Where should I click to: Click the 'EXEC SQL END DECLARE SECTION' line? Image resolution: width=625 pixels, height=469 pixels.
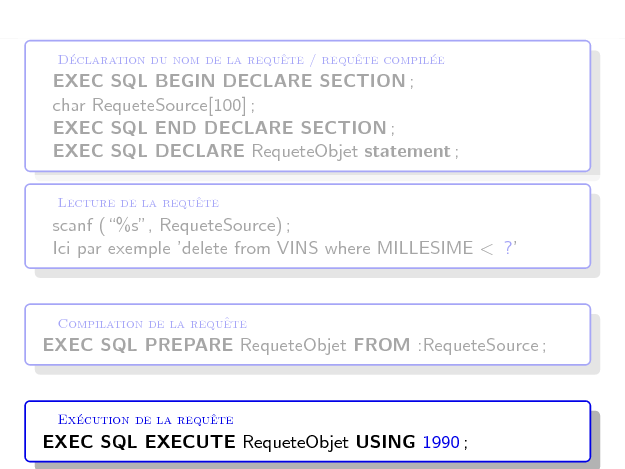(x=220, y=128)
